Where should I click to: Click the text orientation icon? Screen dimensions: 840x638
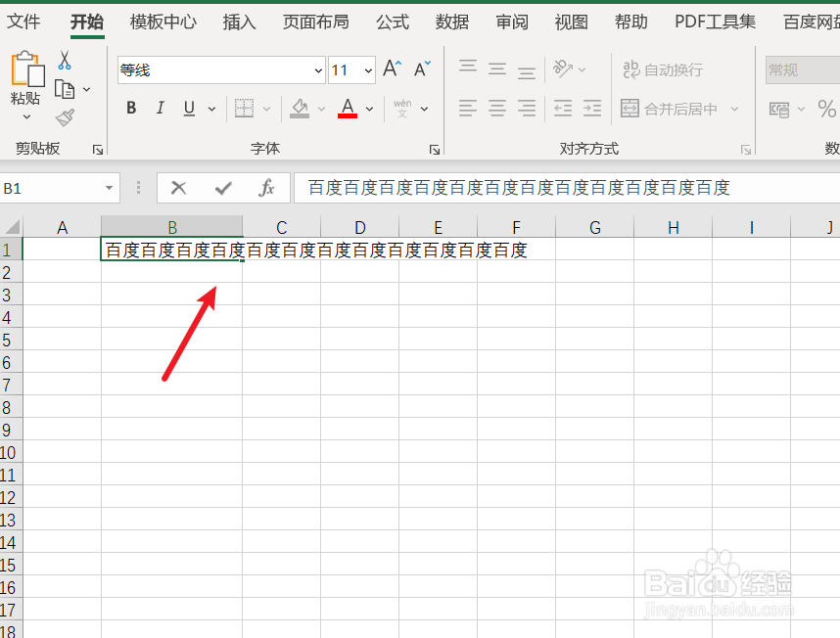click(x=563, y=69)
